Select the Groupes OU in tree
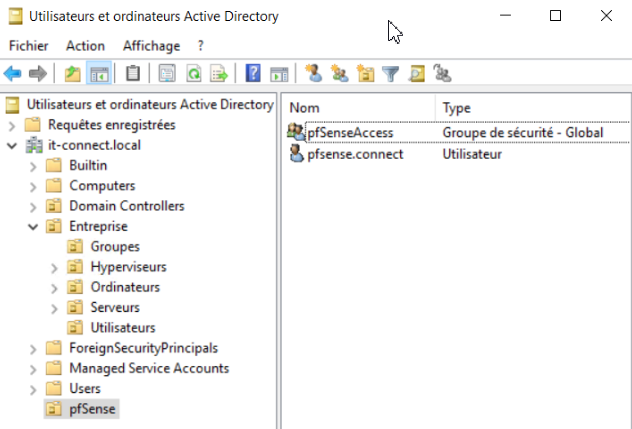The width and height of the screenshot is (632, 429). 115,246
